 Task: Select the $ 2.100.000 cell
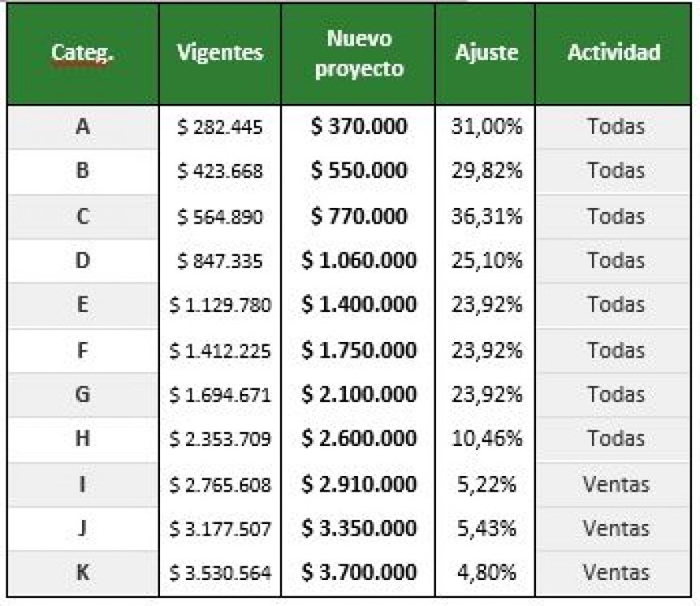coord(358,395)
